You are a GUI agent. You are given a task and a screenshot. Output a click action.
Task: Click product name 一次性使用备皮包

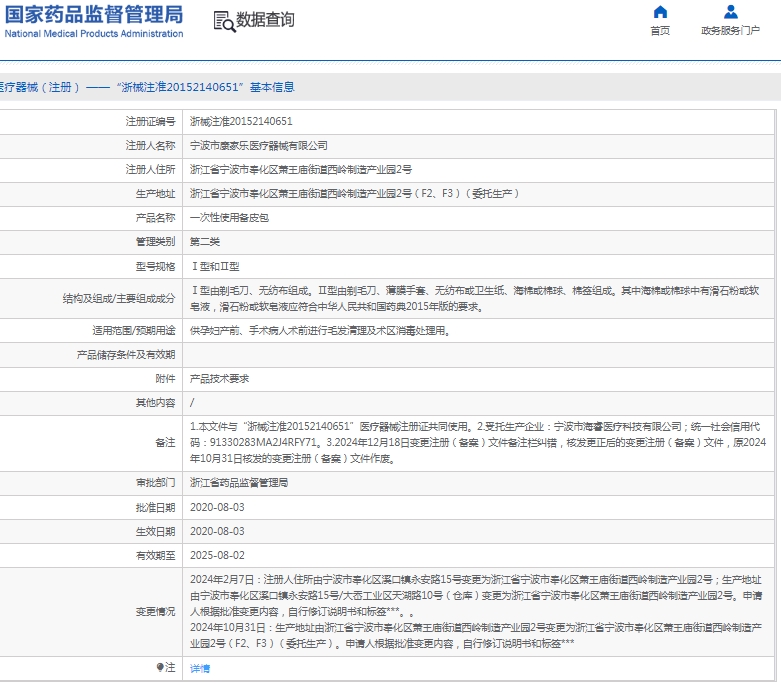tap(229, 217)
